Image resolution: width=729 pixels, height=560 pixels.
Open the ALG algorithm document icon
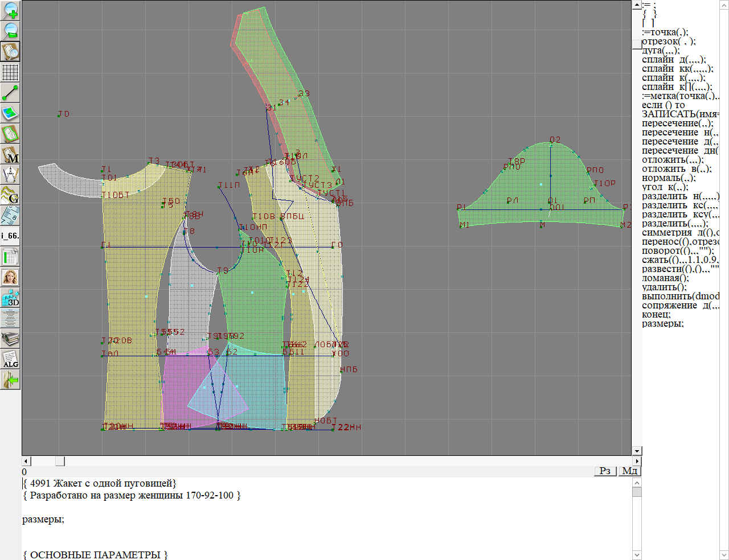[x=10, y=359]
